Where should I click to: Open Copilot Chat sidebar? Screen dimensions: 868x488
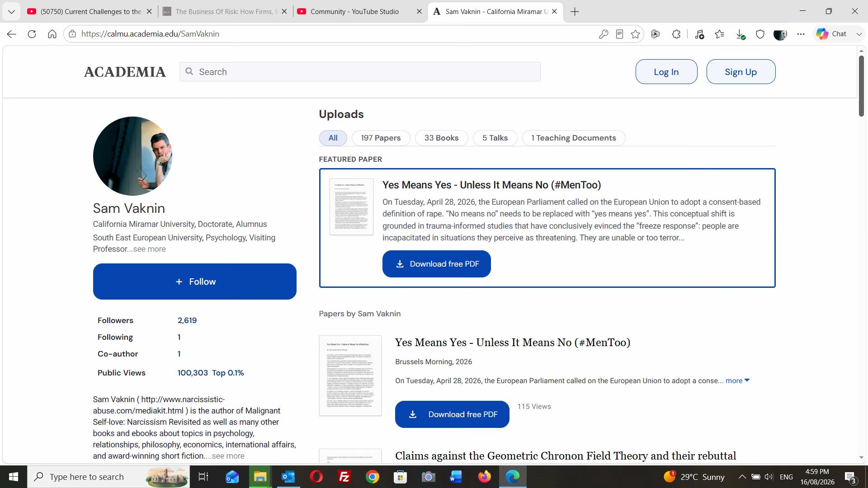(x=831, y=34)
